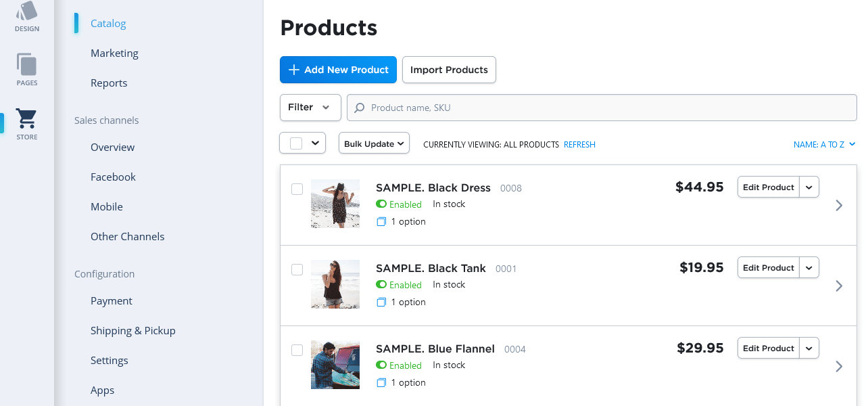This screenshot has height=406, width=868.
Task: Open Black Dress details via right arrow
Action: pos(839,205)
